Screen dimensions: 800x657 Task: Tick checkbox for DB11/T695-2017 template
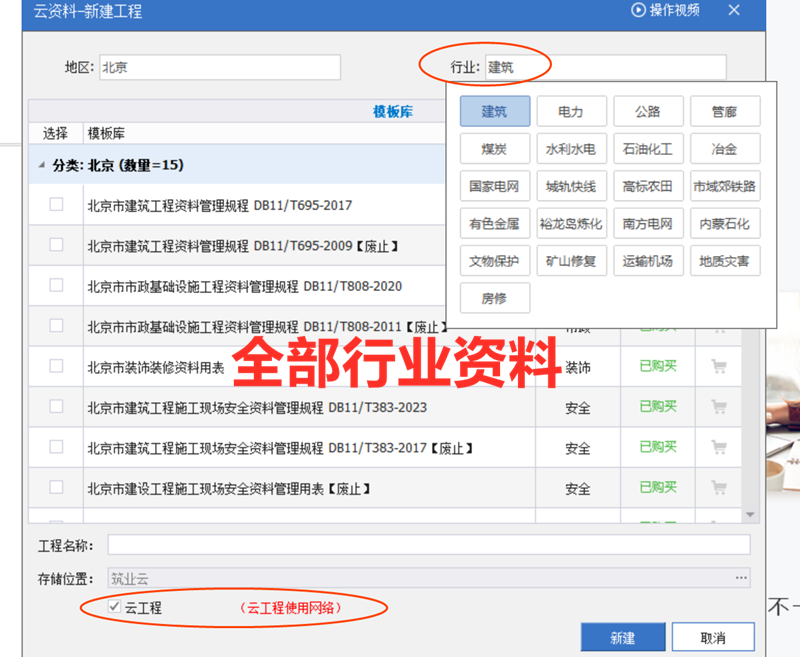point(56,204)
